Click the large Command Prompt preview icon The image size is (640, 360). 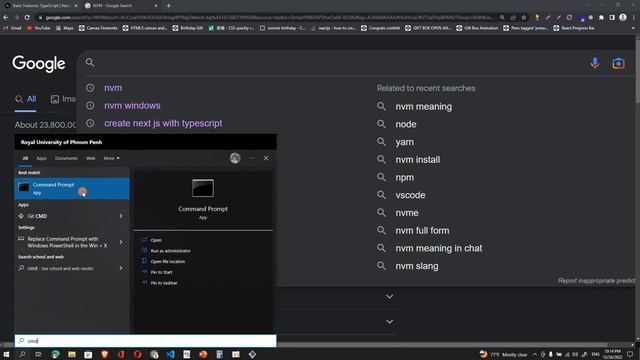[203, 188]
